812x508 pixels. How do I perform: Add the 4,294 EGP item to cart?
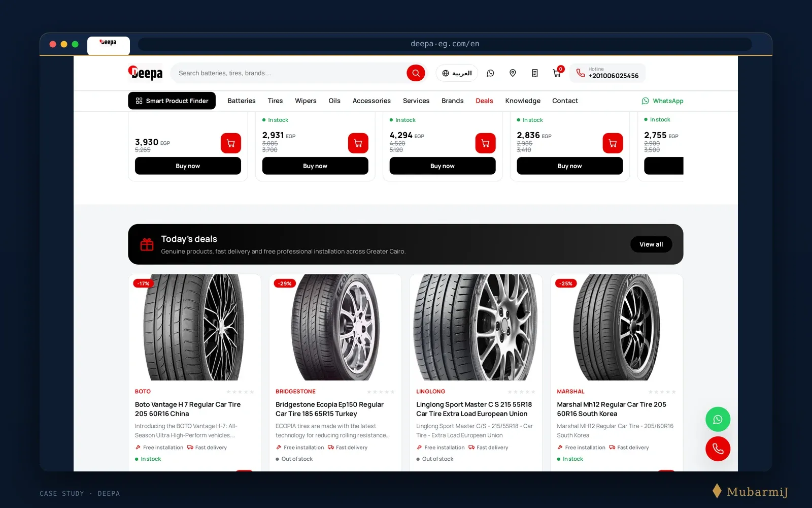[x=486, y=143]
